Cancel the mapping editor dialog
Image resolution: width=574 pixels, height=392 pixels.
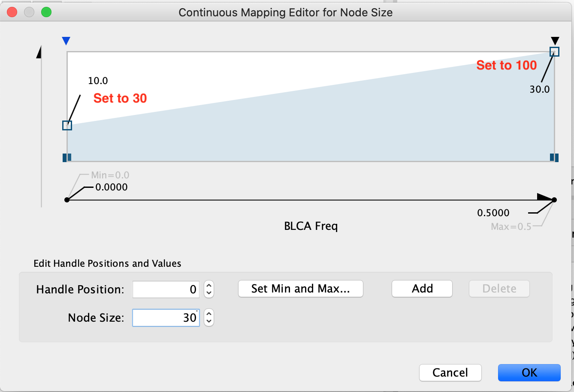click(450, 373)
